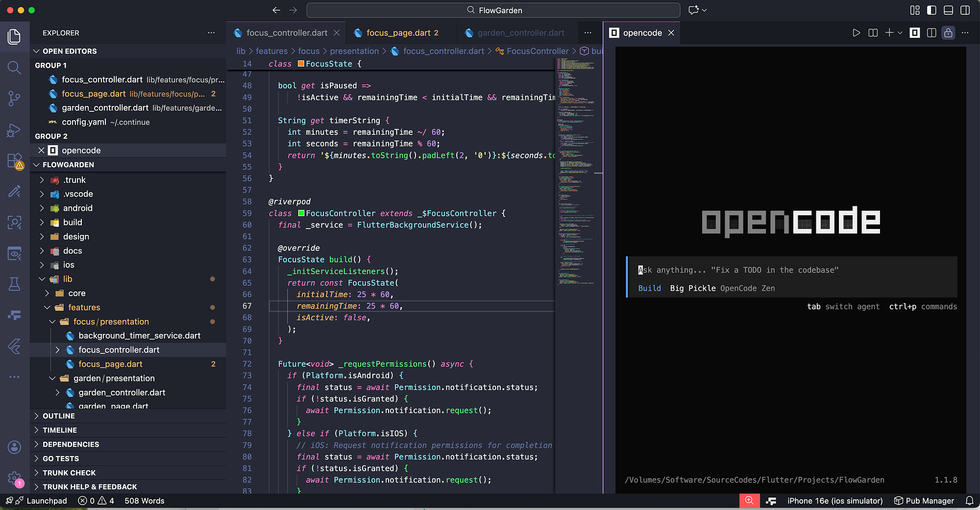Click the opencode icon in editor toolbar

tap(914, 33)
